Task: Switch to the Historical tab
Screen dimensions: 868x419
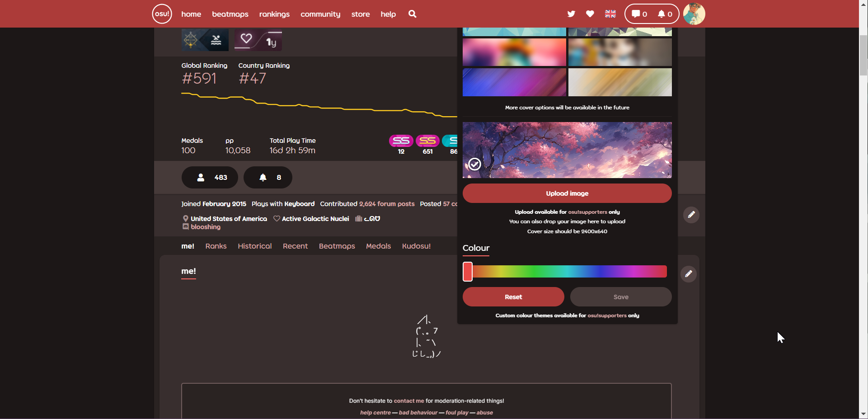Action: click(x=255, y=246)
